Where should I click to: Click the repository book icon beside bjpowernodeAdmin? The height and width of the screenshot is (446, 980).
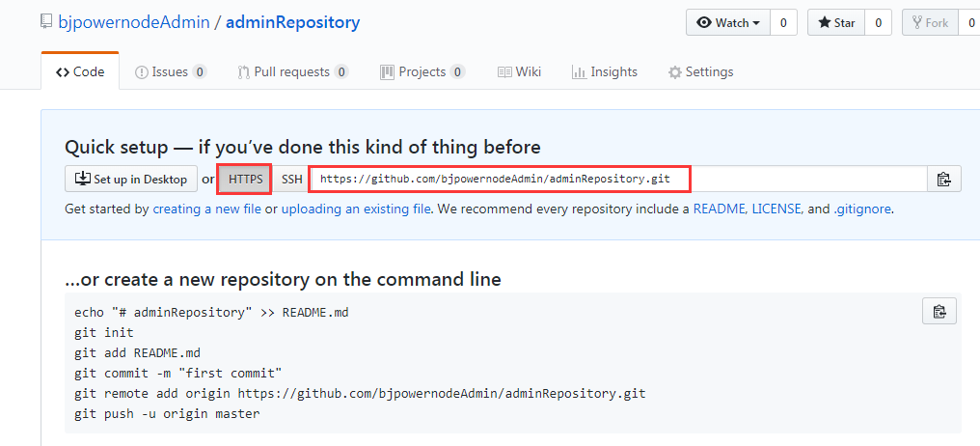tap(47, 22)
